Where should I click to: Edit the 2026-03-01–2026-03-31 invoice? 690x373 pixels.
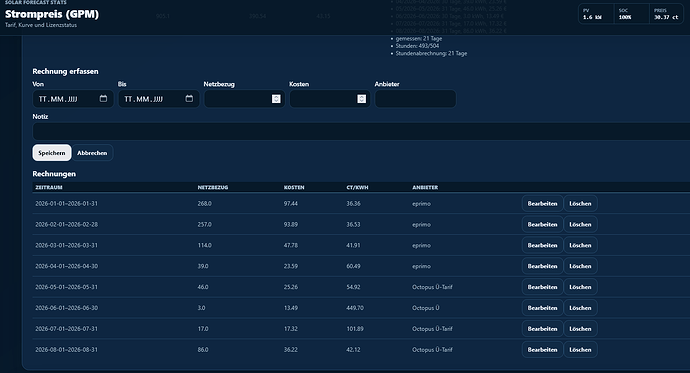point(542,245)
